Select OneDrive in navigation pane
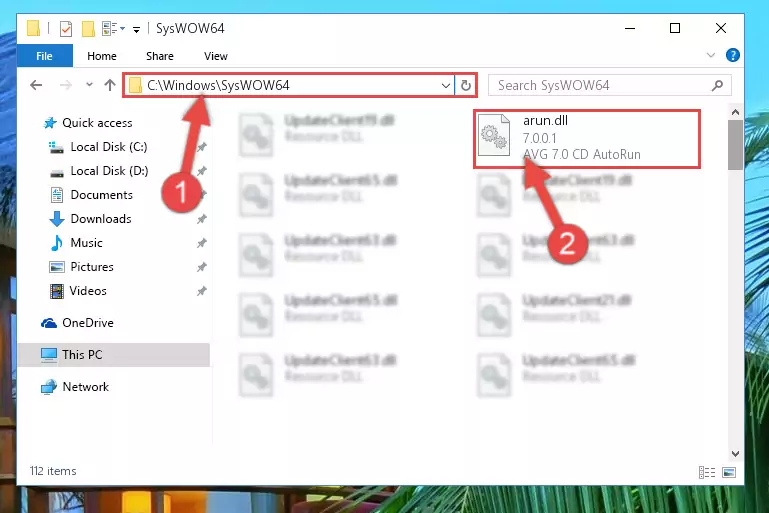 tap(88, 323)
